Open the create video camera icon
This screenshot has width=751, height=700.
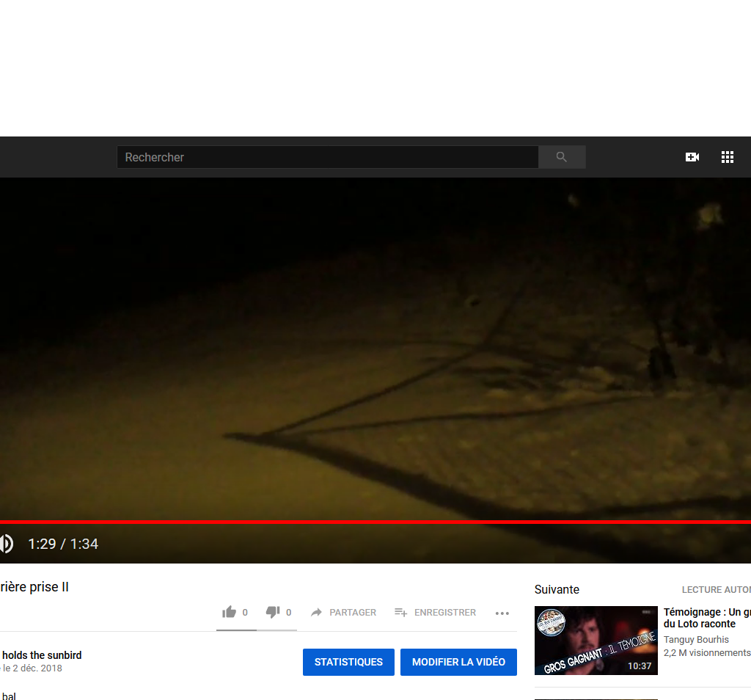click(x=692, y=157)
